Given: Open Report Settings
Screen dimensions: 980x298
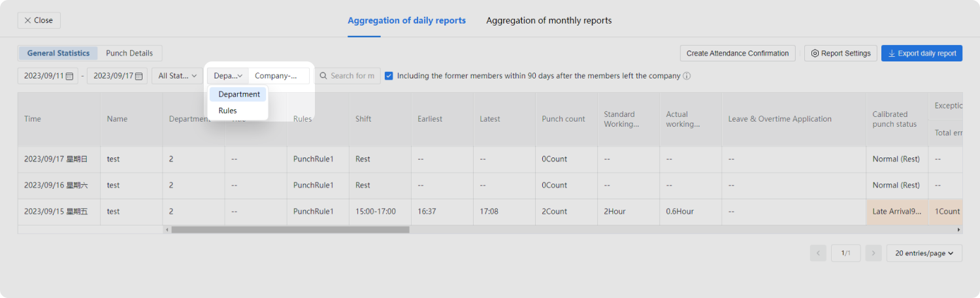Looking at the screenshot, I should [840, 54].
